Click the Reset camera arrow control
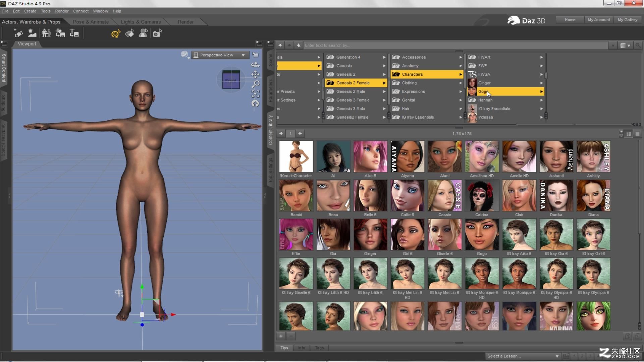The image size is (644, 362). [255, 104]
